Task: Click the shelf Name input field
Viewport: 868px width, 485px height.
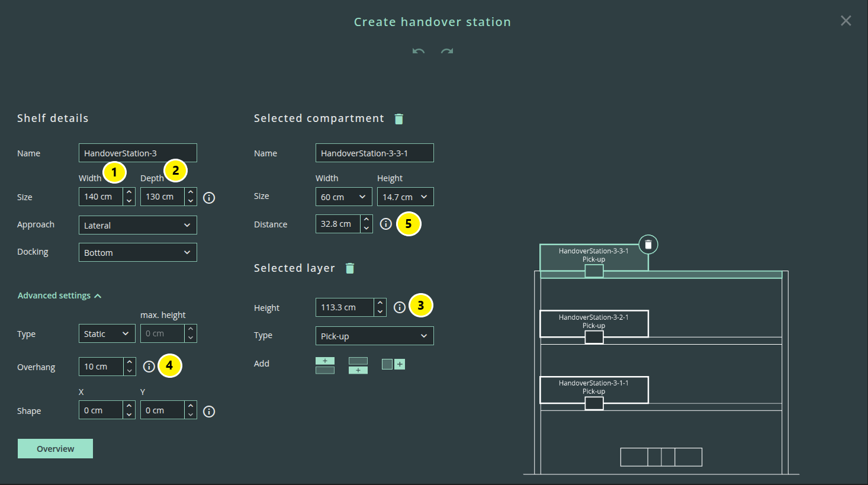Action: (x=138, y=153)
